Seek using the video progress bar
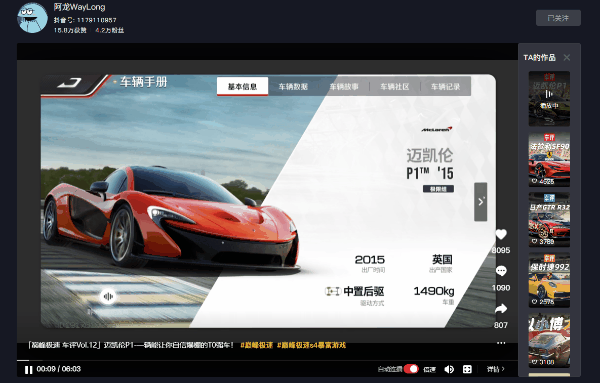Viewport: 600px width, 383px height. coord(267,360)
